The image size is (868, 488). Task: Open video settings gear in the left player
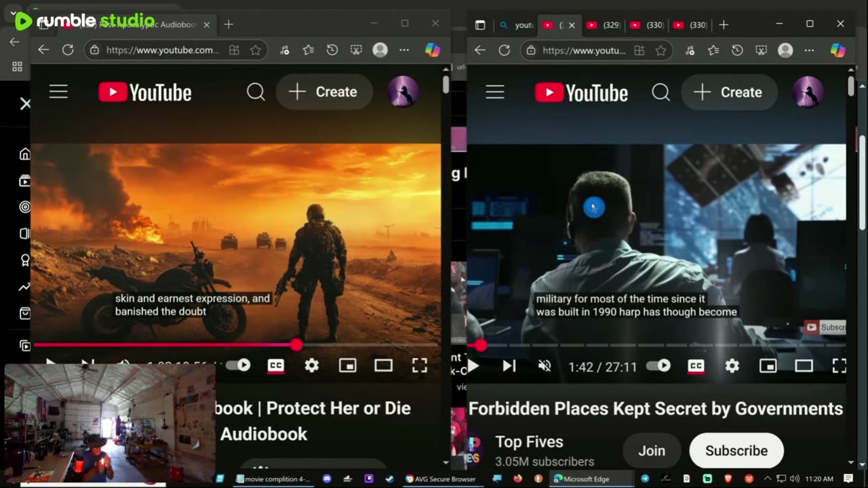(x=311, y=366)
